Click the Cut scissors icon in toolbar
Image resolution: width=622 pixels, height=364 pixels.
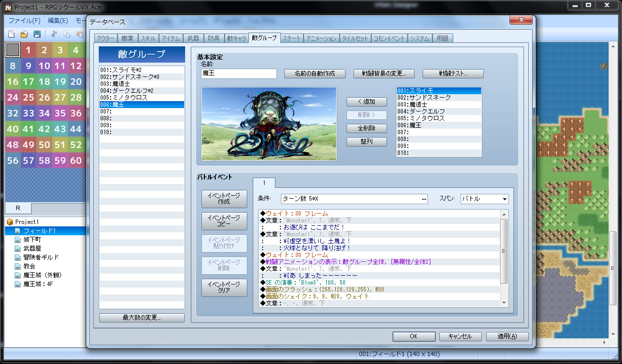pos(54,34)
